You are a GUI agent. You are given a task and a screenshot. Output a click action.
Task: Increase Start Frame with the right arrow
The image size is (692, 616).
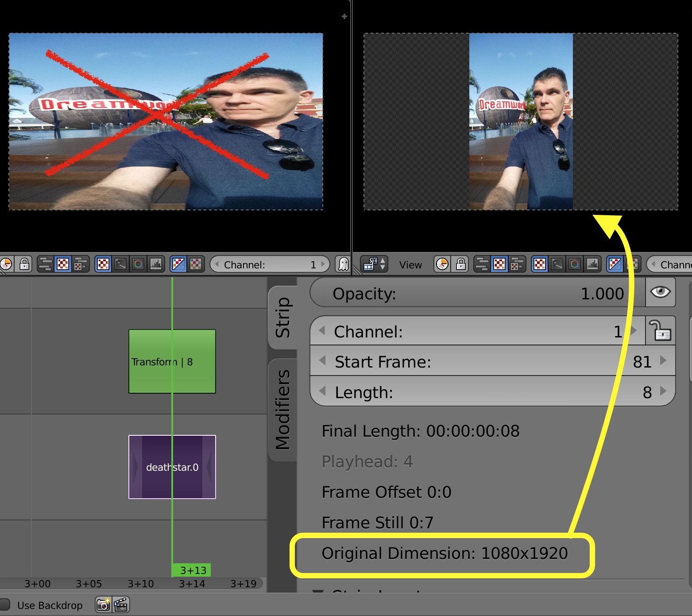click(663, 360)
